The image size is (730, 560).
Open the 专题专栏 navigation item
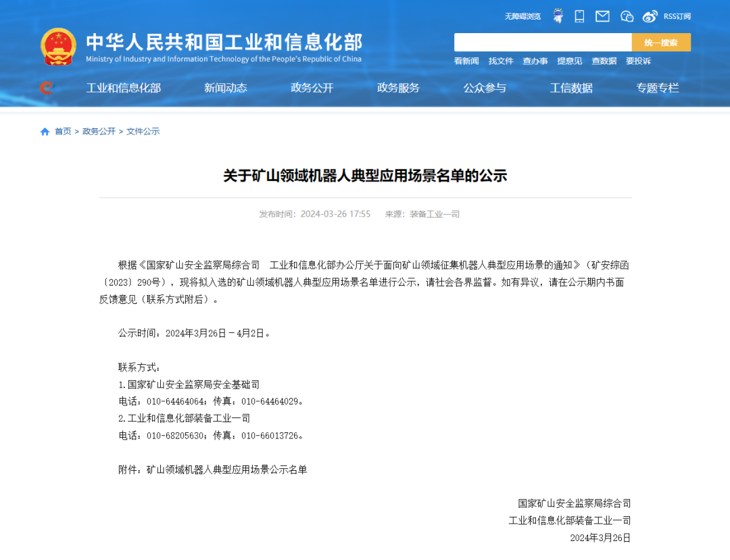657,88
